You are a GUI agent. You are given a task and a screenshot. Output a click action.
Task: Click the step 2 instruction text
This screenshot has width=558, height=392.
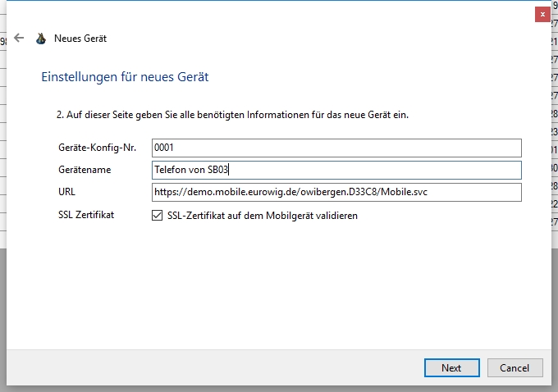(232, 115)
